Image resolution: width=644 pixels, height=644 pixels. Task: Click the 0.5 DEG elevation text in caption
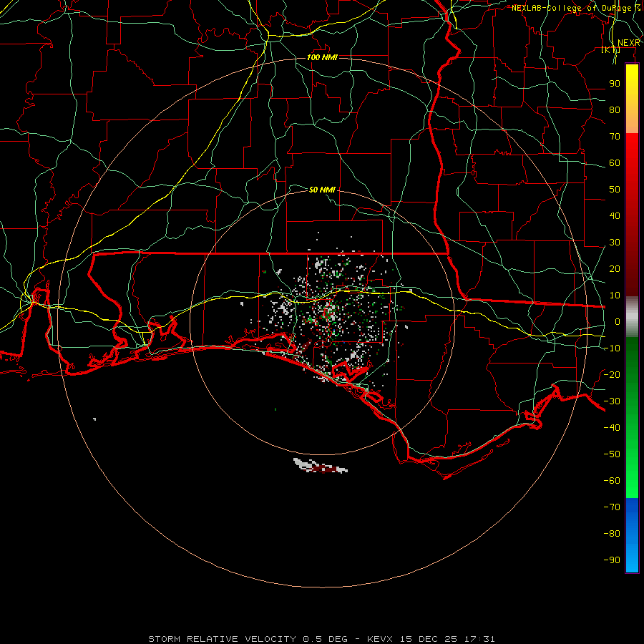point(325,639)
